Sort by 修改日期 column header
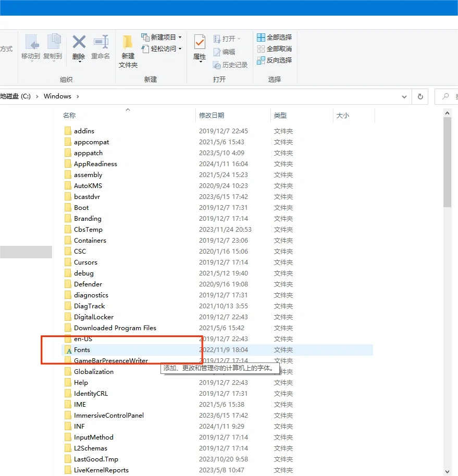The width and height of the screenshot is (458, 476). [x=212, y=116]
